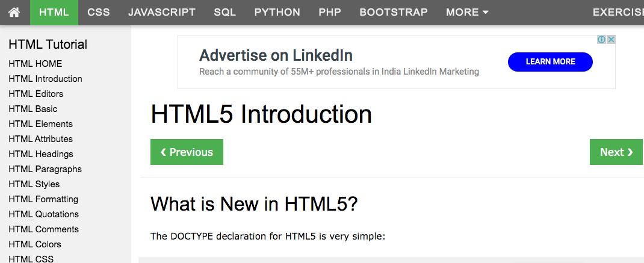The width and height of the screenshot is (644, 263).
Task: Click the ad info icon
Action: pyautogui.click(x=601, y=40)
